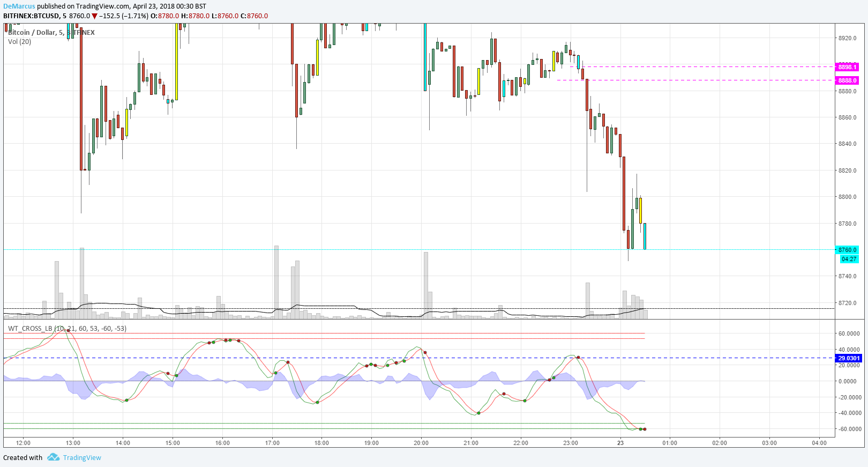Click the -152.5 (-1.71%) change value
The width and height of the screenshot is (868, 467).
click(x=124, y=16)
